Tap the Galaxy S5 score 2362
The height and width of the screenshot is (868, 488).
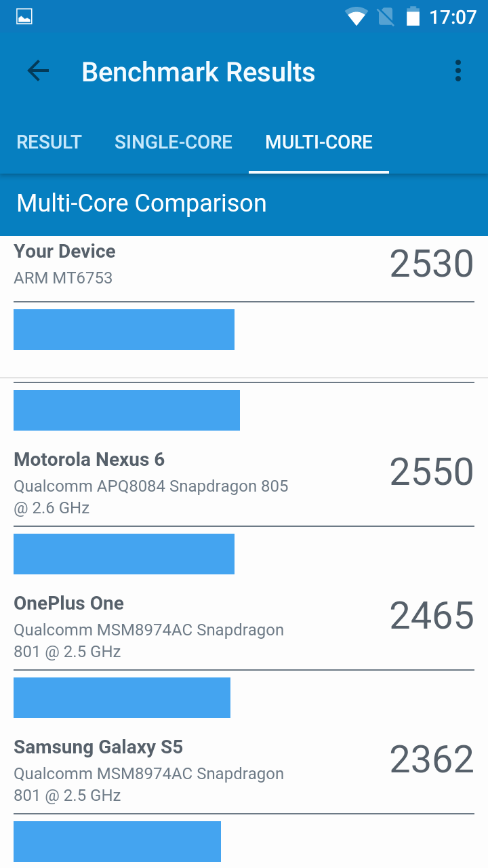click(431, 760)
